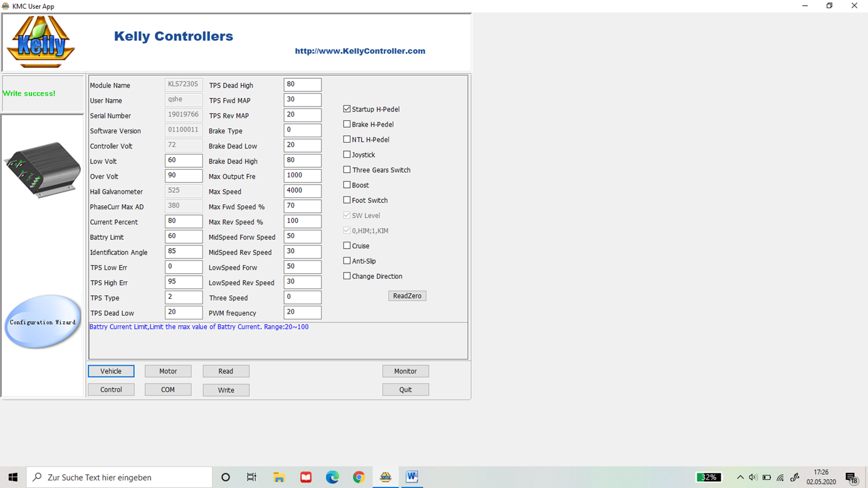Uncheck the Startup H-Pedel checkbox

[347, 109]
